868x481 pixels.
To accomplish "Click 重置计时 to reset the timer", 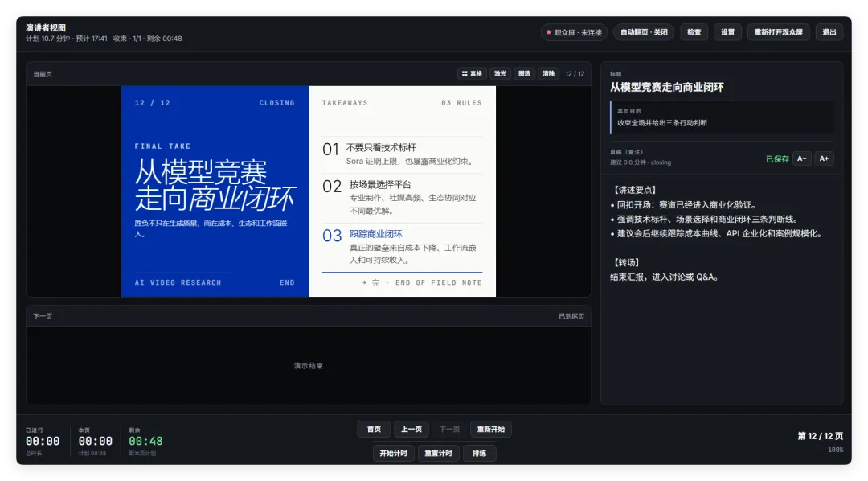I will click(x=439, y=454).
